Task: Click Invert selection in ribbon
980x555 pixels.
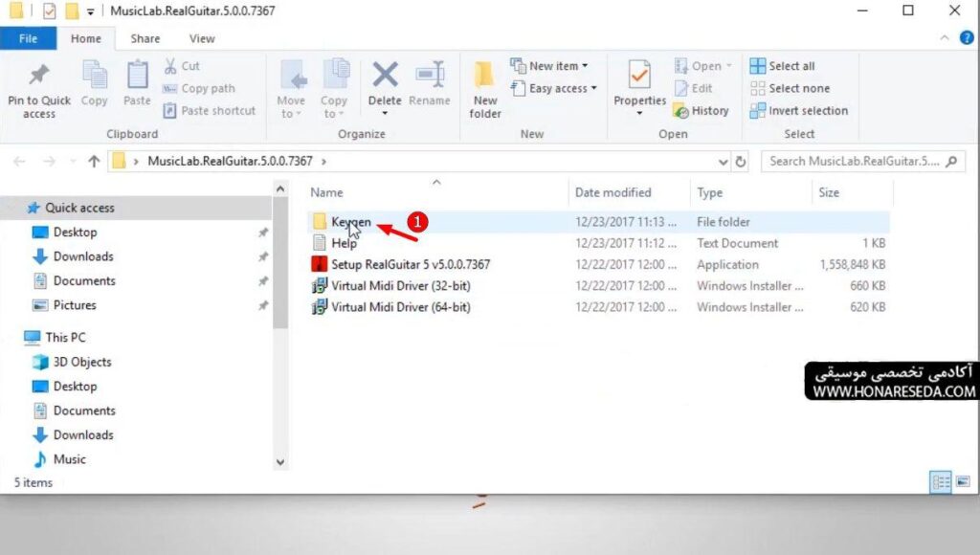Action: (799, 111)
